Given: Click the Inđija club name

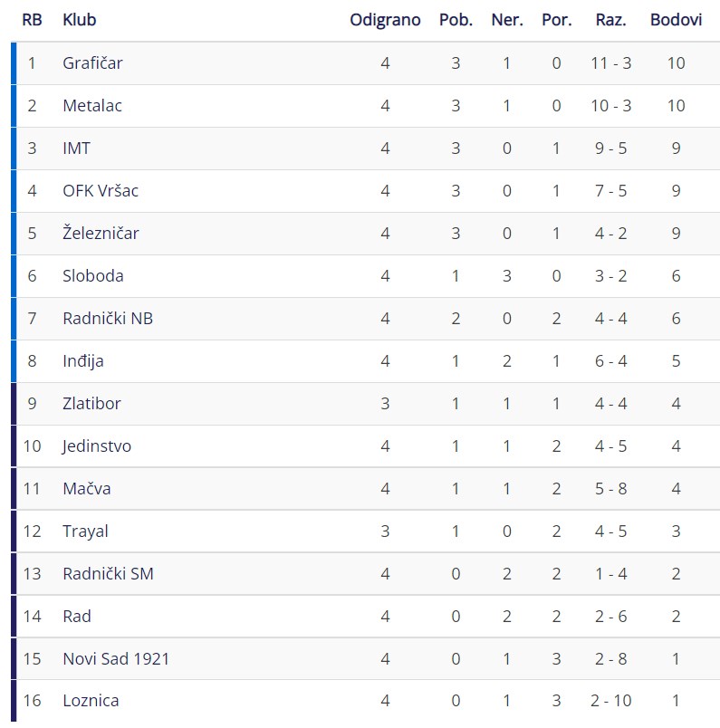Looking at the screenshot, I should point(83,361).
